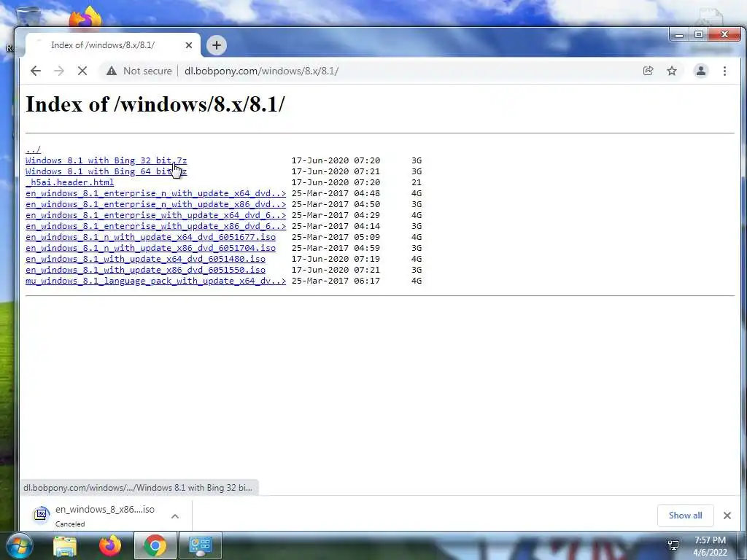Open Windows Explorer from taskbar

point(65,546)
